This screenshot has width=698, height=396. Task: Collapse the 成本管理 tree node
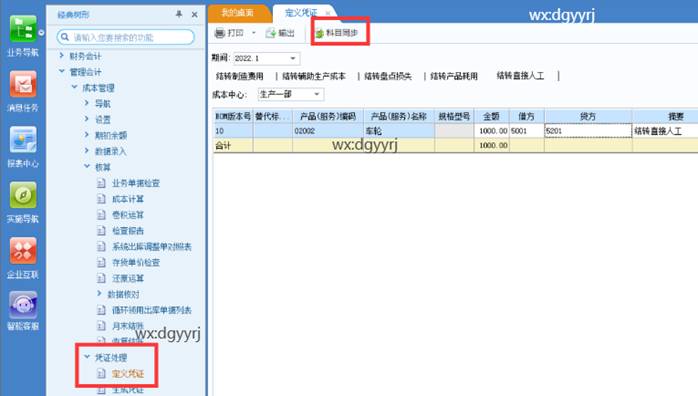[74, 88]
